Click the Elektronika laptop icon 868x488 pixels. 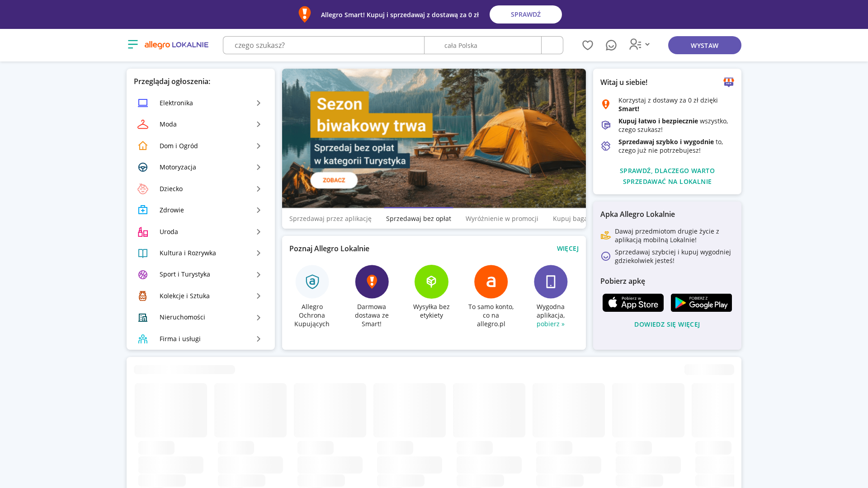[143, 103]
